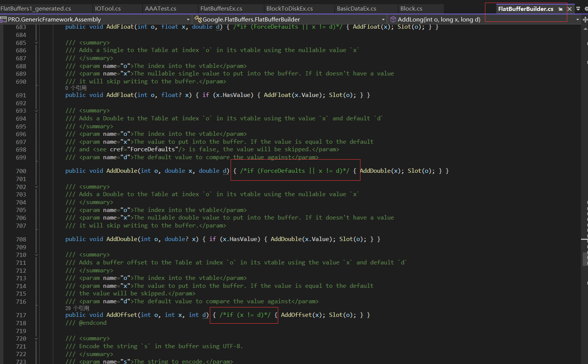Click line number 700 in the margin
Viewport: 588px width, 364px height.
click(x=21, y=171)
